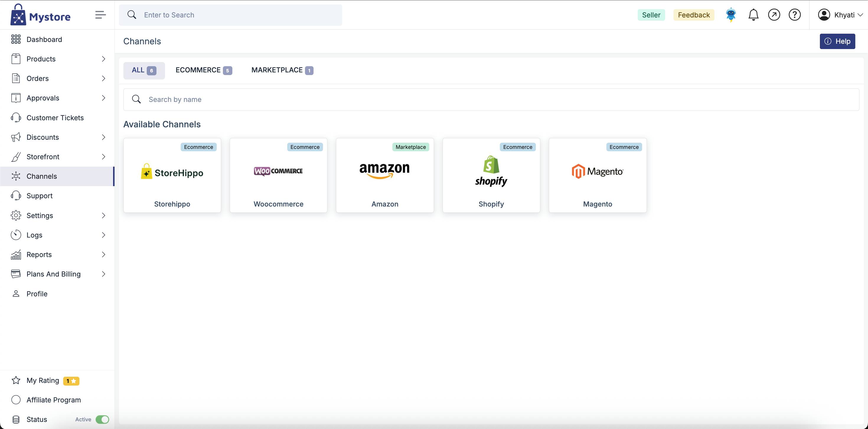Expand the Plans And Billing menu

coord(103,274)
